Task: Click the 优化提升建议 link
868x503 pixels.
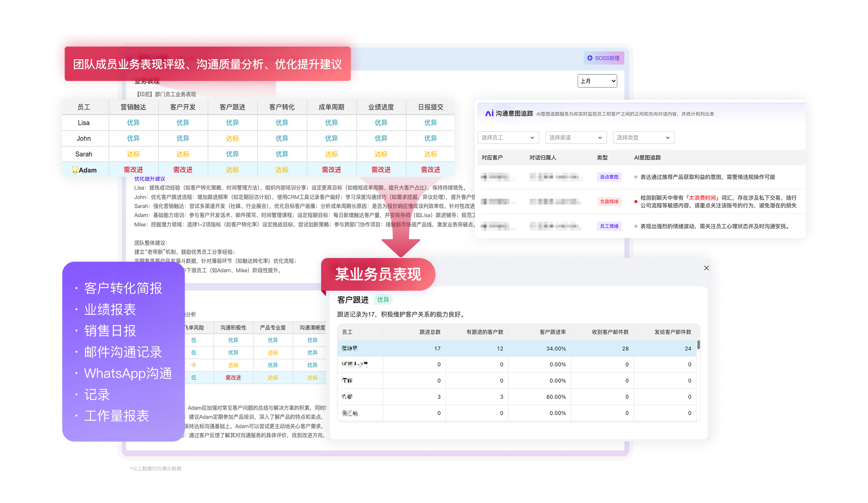Action: 150,179
